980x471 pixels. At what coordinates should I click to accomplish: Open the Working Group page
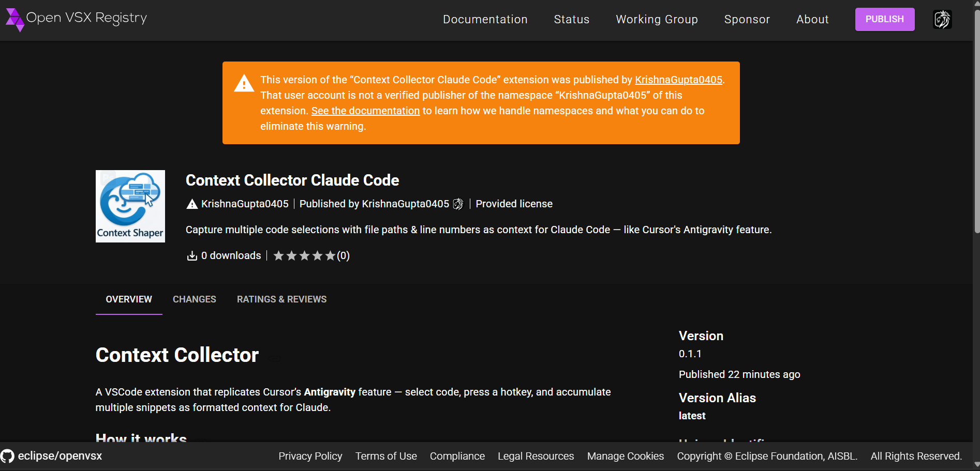click(x=657, y=19)
